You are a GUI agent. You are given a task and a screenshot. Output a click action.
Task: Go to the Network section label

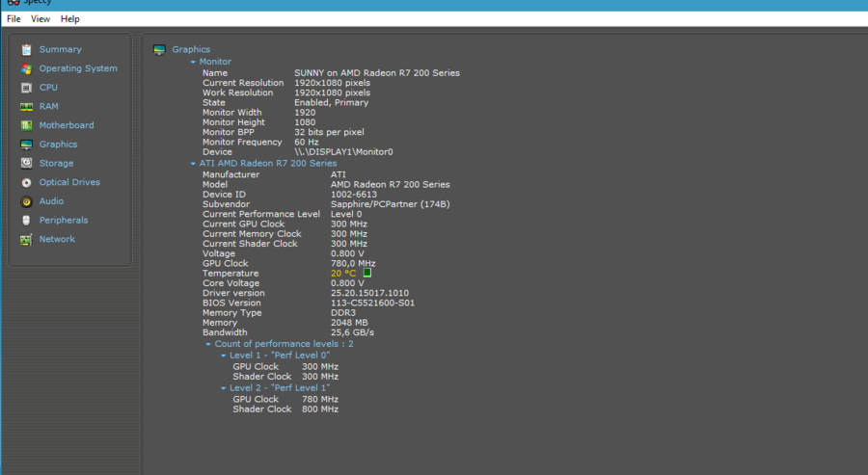pos(57,239)
